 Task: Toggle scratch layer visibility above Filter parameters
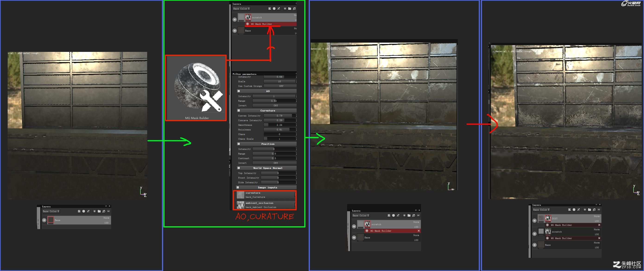235,19
